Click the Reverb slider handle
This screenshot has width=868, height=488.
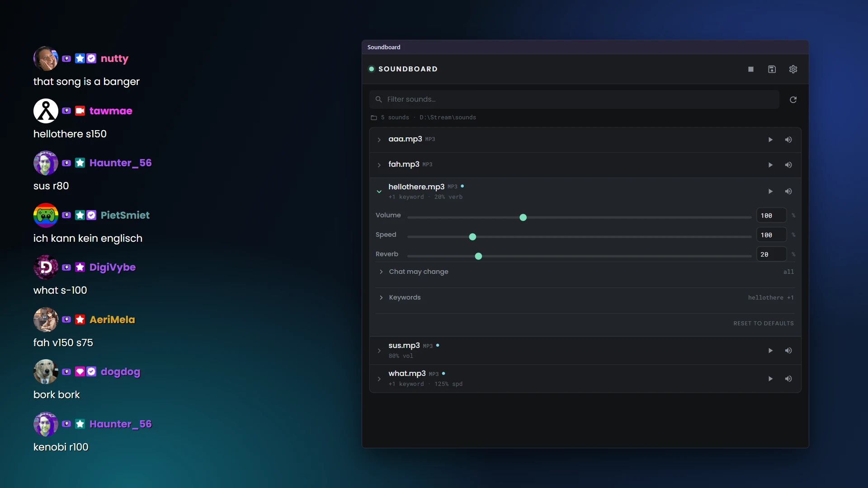[x=478, y=256]
